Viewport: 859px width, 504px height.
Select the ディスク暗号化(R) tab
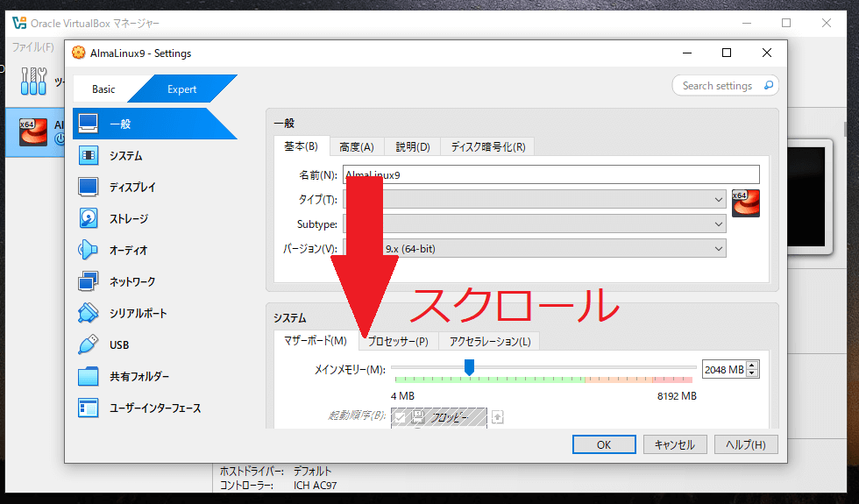pyautogui.click(x=487, y=147)
